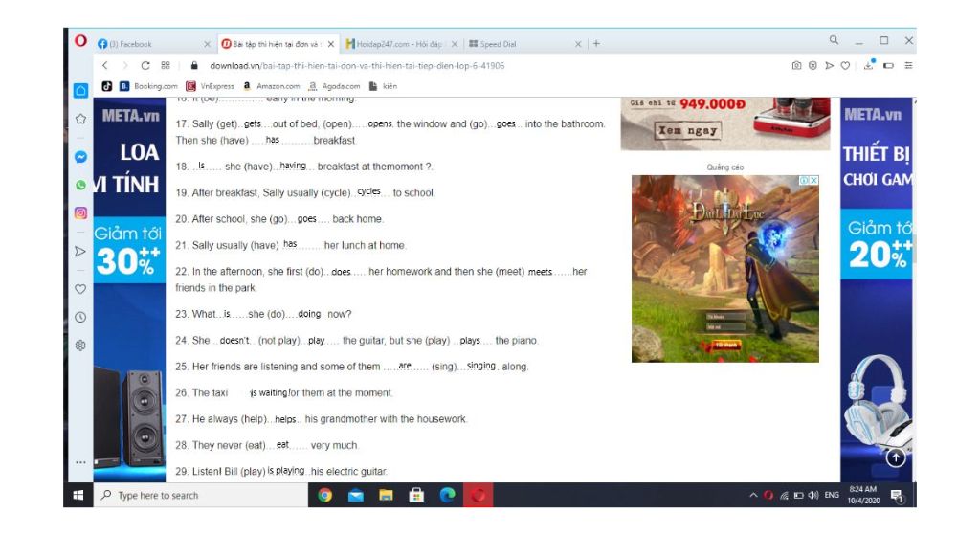Open Speed Dial grid icon near address bar

pos(166,65)
